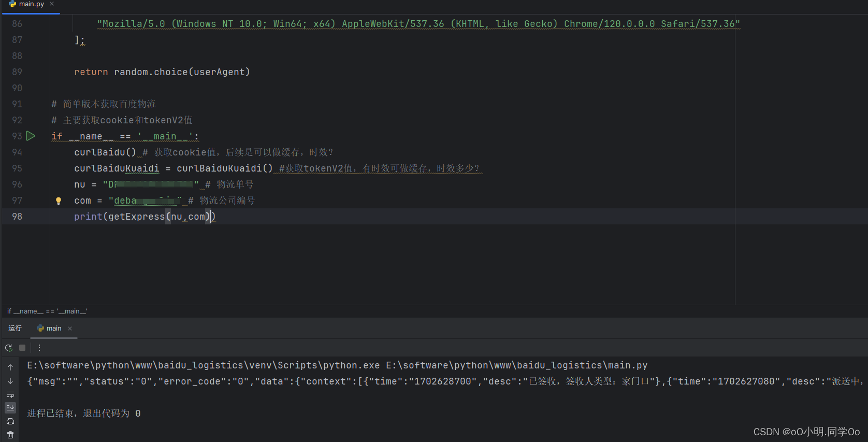Screen dimensions: 868x442
Task: Select the main.py editor tab
Action: point(32,4)
